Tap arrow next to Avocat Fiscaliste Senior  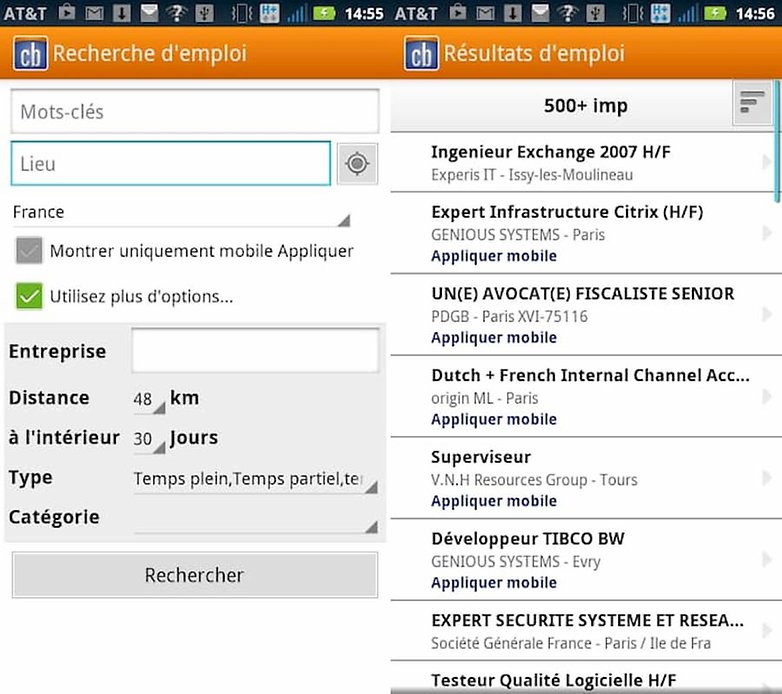pos(767,314)
